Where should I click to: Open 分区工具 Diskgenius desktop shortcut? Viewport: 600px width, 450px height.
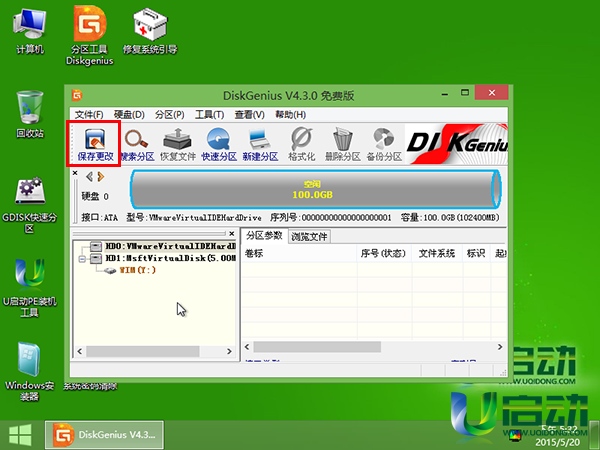90,36
